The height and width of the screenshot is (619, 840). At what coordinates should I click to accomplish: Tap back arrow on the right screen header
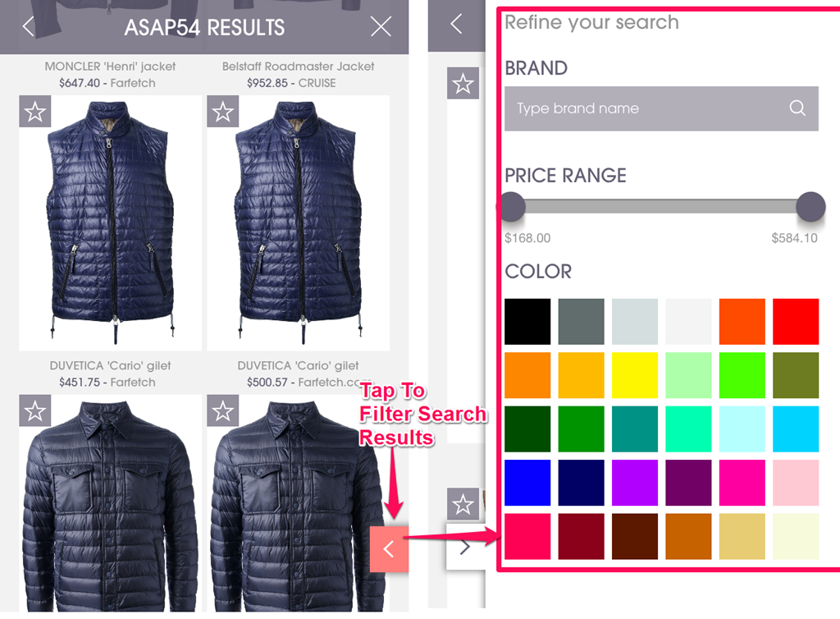456,24
